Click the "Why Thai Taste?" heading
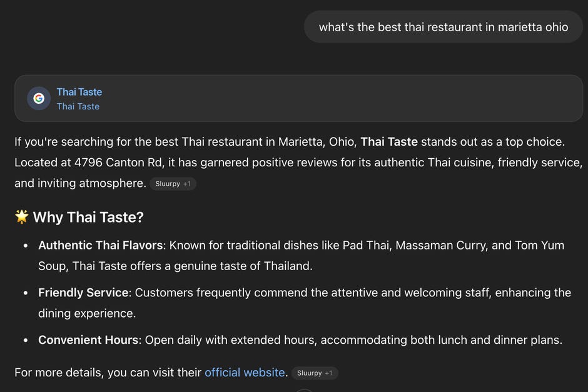The height and width of the screenshot is (392, 588). (88, 217)
